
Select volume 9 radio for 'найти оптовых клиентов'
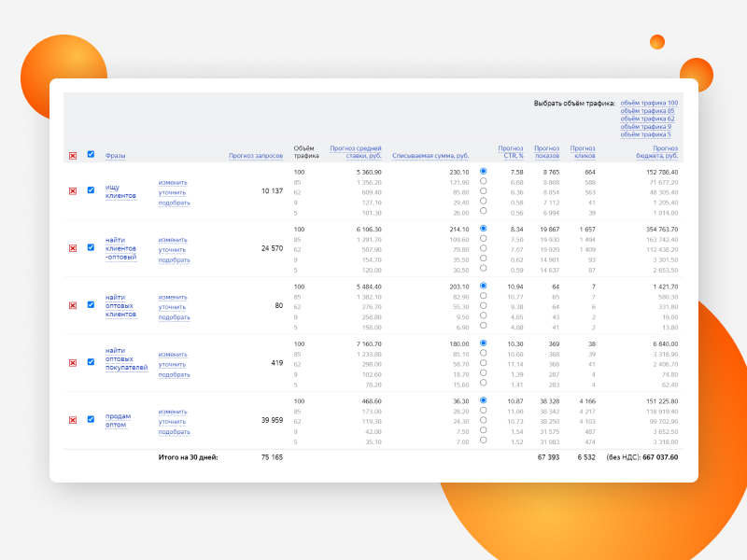point(483,315)
